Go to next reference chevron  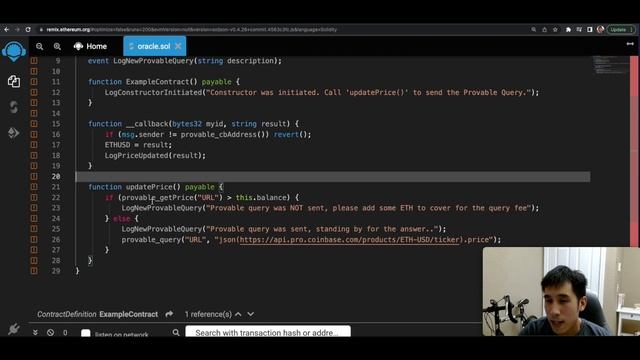coord(251,314)
